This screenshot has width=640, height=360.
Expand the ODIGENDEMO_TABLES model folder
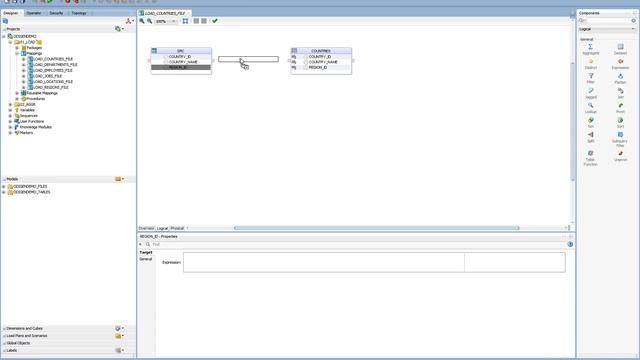click(4, 192)
